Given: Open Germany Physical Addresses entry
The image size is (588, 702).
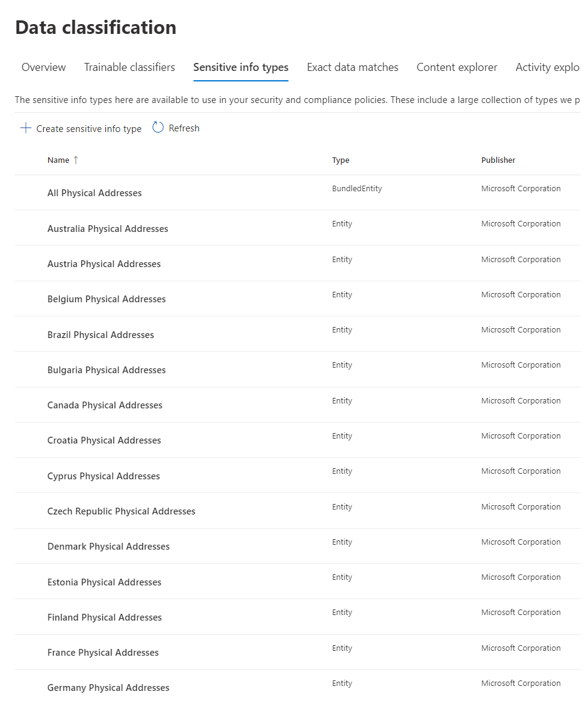Looking at the screenshot, I should [108, 688].
